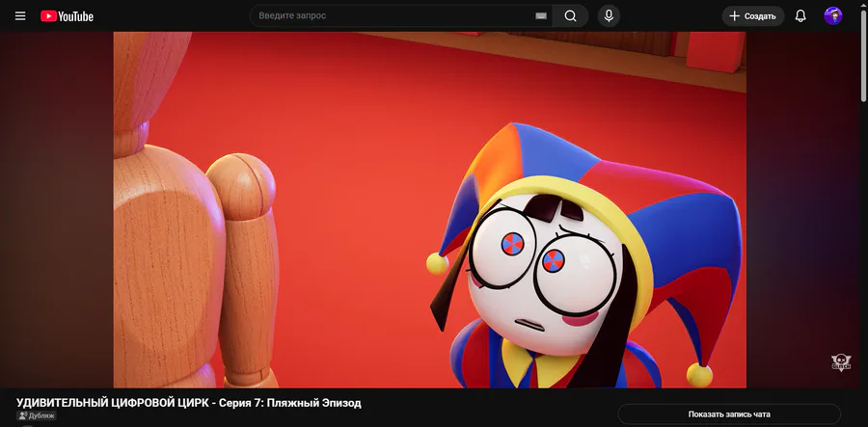
Task: Click the channel watermark in video
Action: click(841, 362)
